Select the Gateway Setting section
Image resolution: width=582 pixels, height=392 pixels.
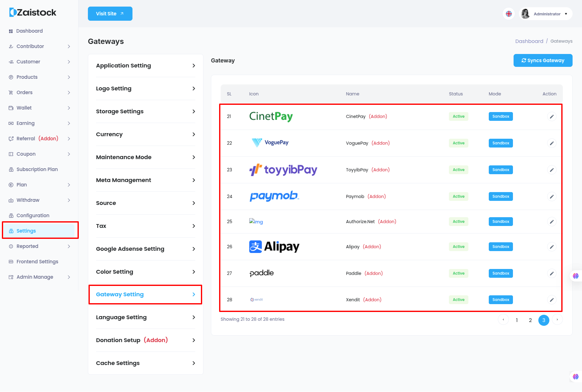146,294
